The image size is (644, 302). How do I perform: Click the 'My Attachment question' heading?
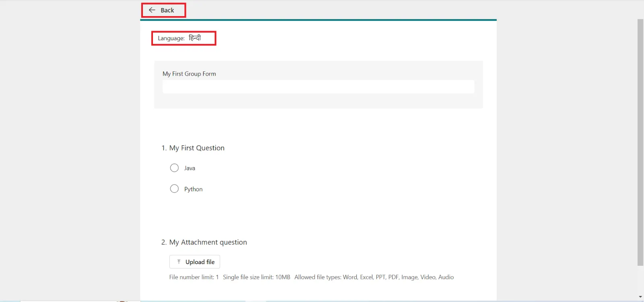tap(208, 242)
